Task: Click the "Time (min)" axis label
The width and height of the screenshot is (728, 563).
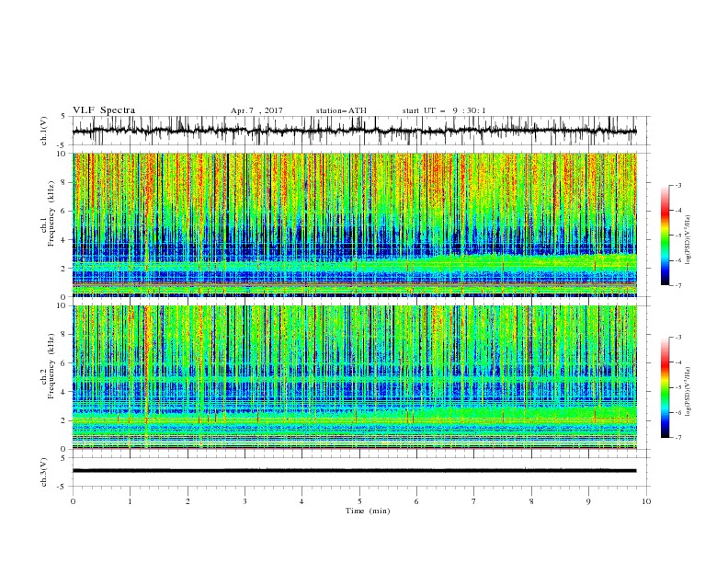Action: pyautogui.click(x=368, y=511)
